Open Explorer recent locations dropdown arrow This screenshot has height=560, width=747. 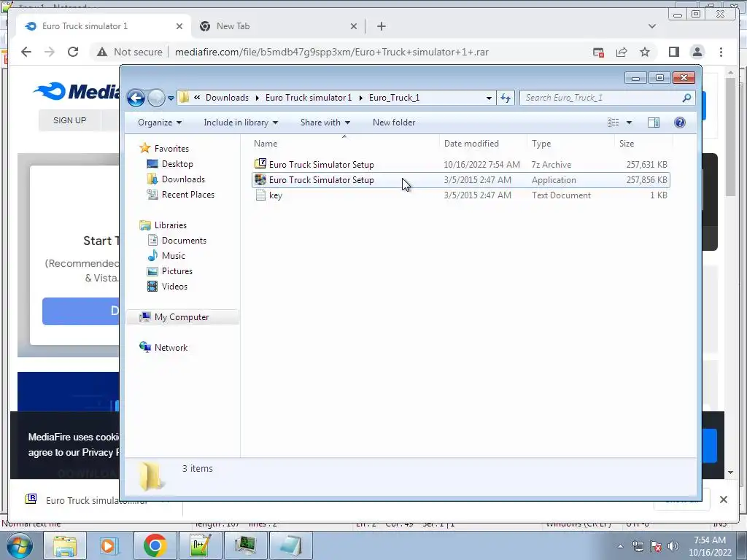171,98
